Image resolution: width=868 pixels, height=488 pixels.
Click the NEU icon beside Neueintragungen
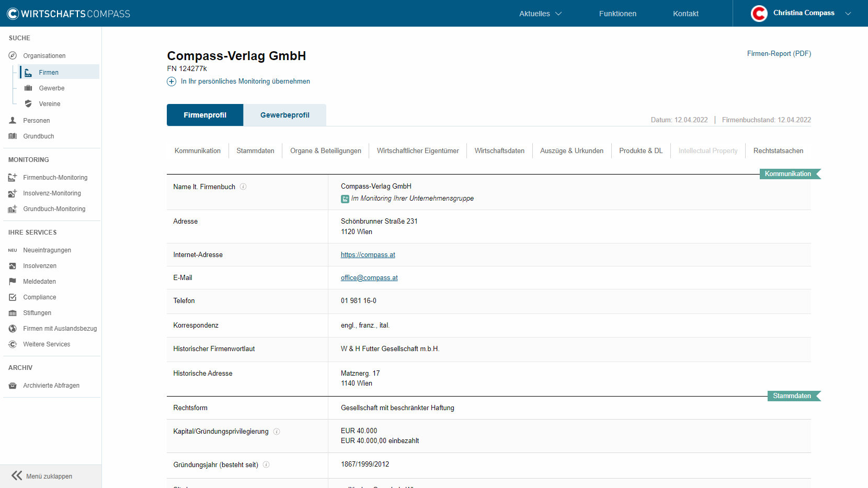(13, 250)
